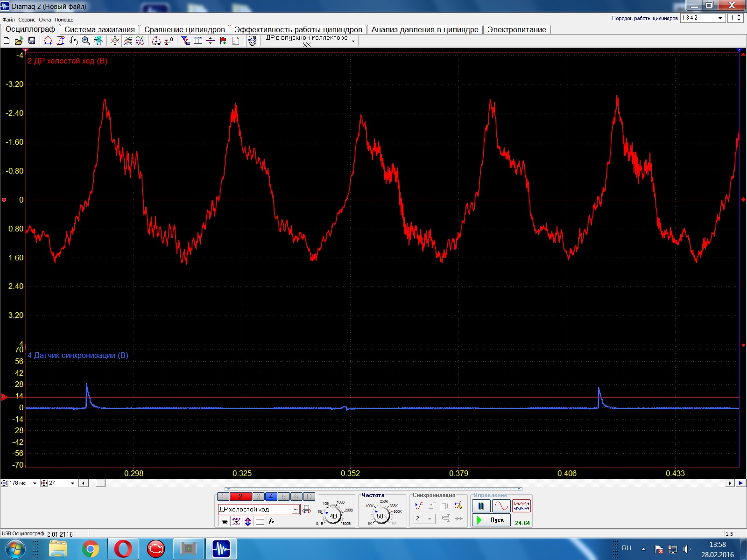Add a marker with the red flag icon

223,41
